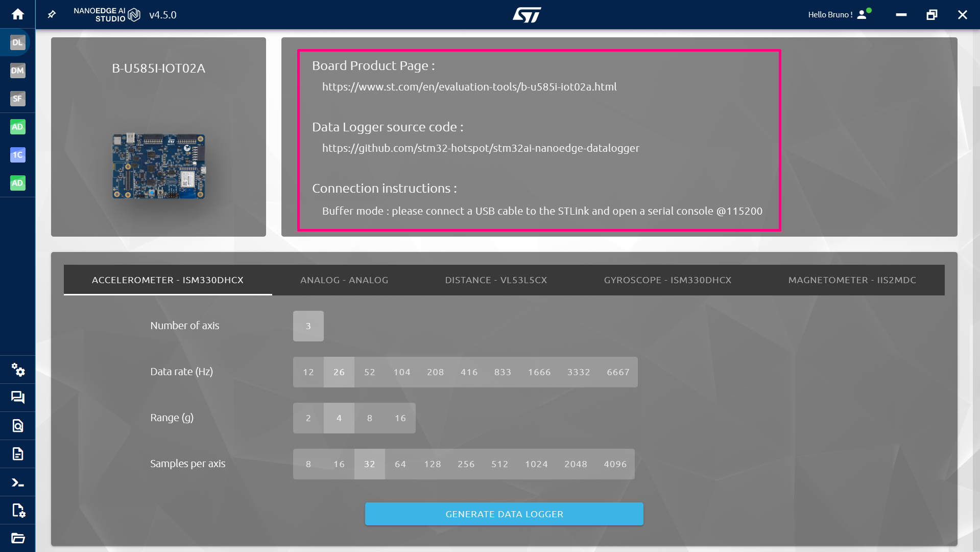Screen dimensions: 980x552
Task: Select the 1C project icon
Action: (x=17, y=155)
